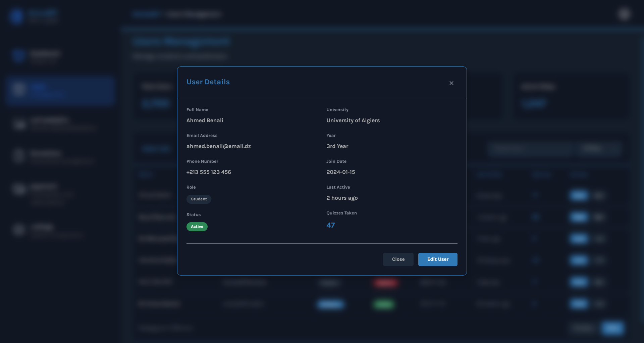The image size is (644, 343).
Task: Click the Student role badge
Action: click(x=199, y=199)
